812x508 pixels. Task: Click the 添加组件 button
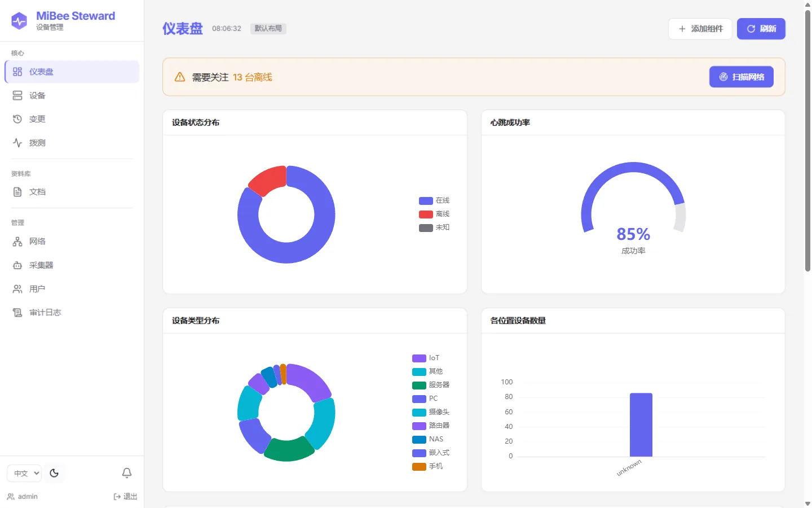700,29
